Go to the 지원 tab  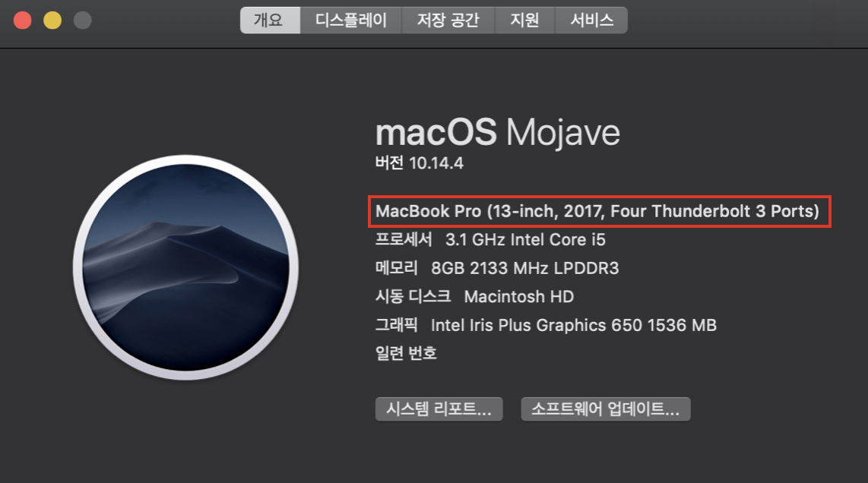click(524, 21)
